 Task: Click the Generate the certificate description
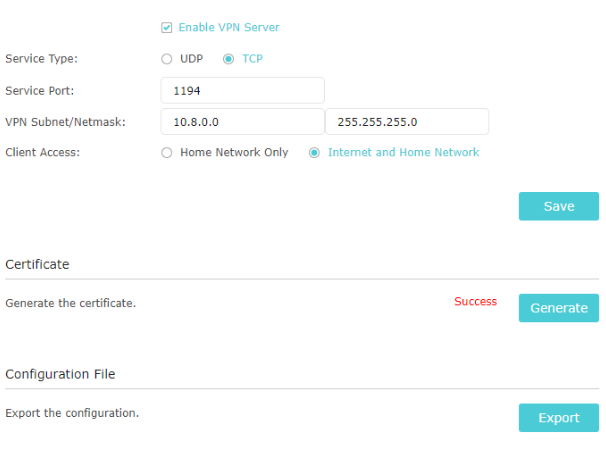pos(71,303)
